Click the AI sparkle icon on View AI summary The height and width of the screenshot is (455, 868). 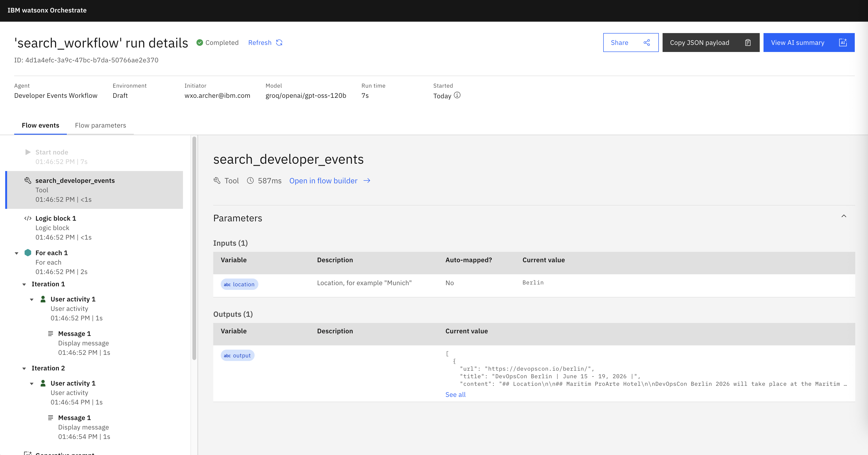(x=843, y=43)
